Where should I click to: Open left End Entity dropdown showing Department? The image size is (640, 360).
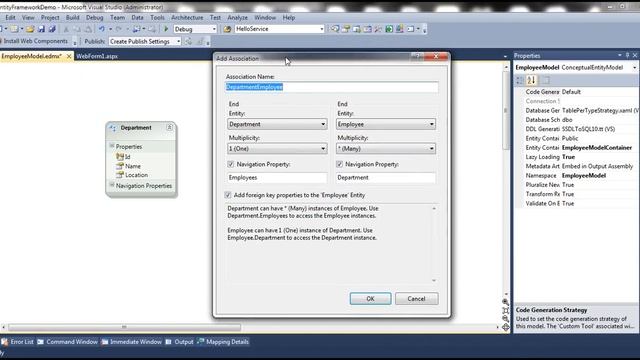click(277, 124)
